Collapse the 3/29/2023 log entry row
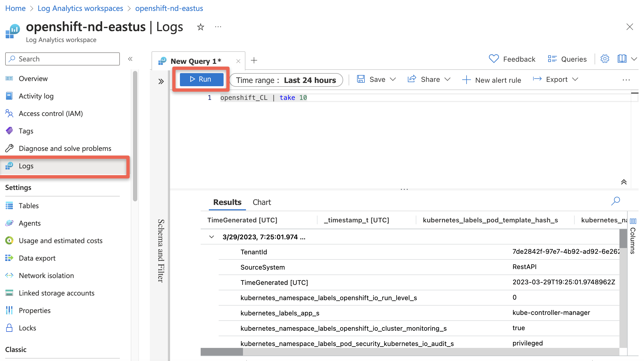Viewport: 644px width, 361px height. pos(211,237)
